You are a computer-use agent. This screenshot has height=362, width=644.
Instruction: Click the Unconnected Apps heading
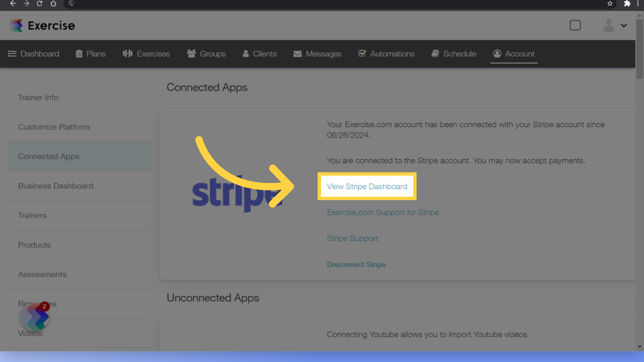(213, 298)
